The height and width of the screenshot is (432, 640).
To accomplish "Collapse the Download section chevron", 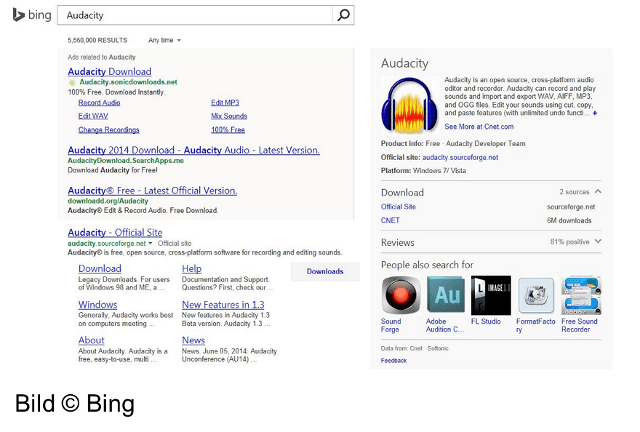I will click(598, 191).
